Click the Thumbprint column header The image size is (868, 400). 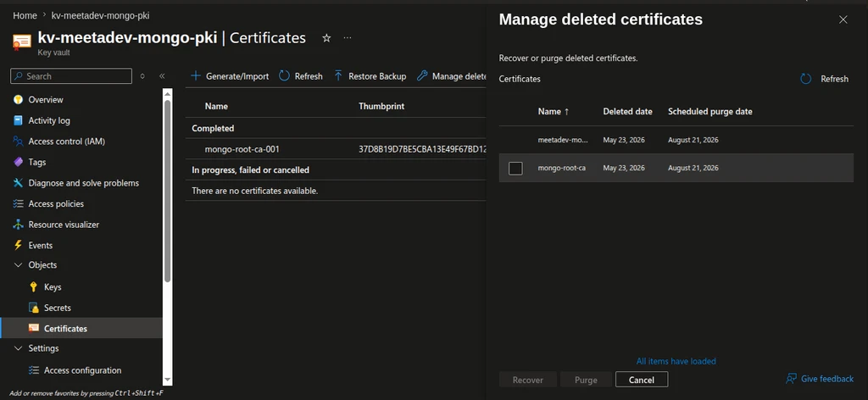point(381,106)
